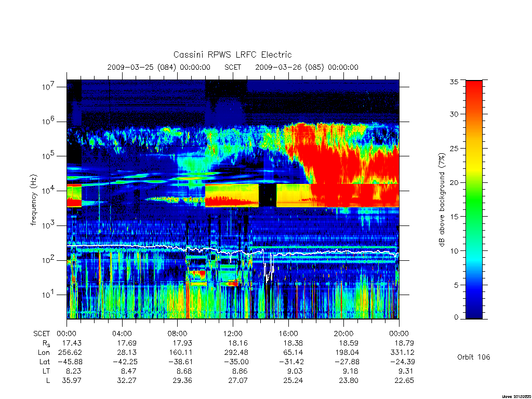Click Rs value 18.16
Screen dimensions: 532x399
click(238, 343)
